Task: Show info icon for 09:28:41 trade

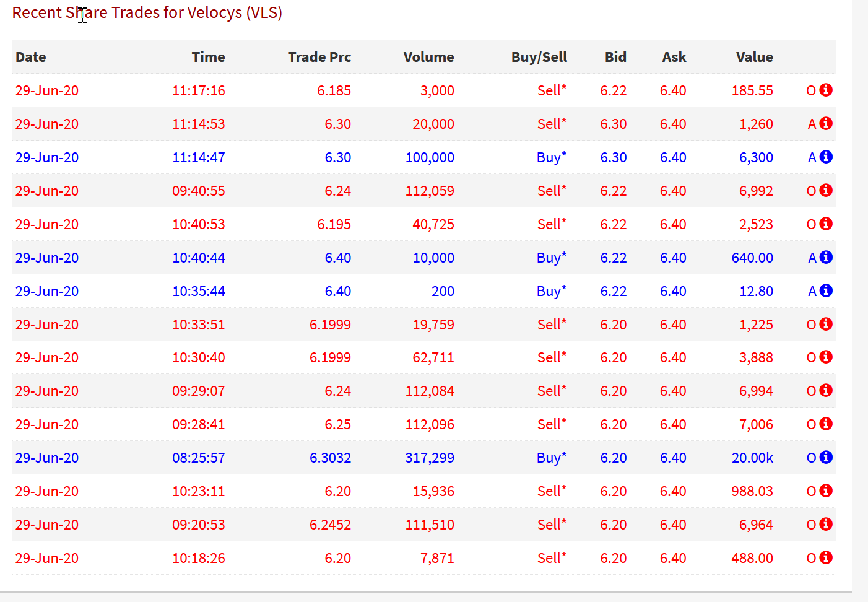Action: point(826,424)
